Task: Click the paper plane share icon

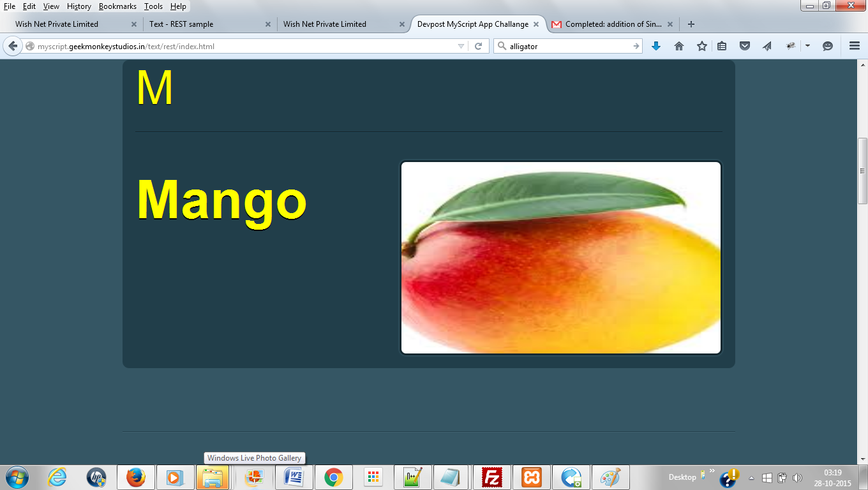Action: 767,46
